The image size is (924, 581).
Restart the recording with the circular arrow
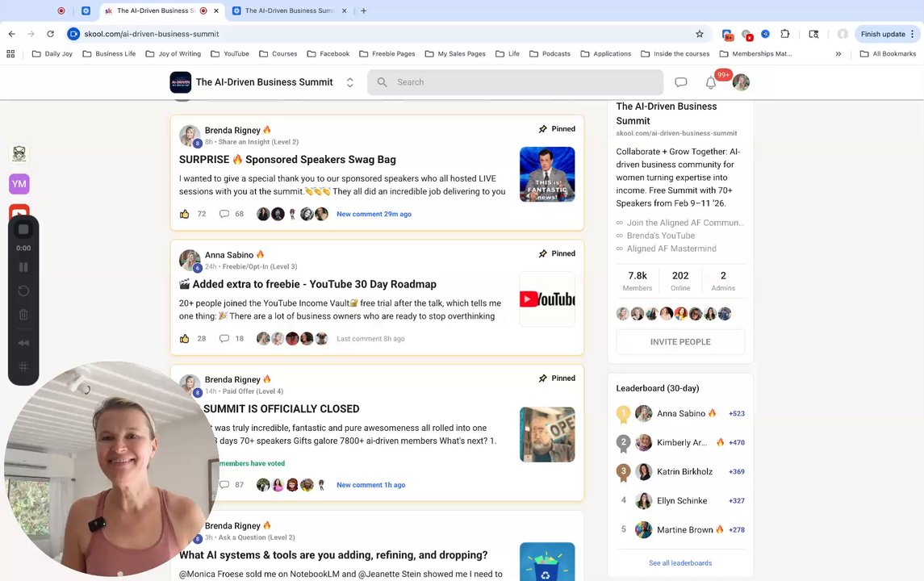tap(23, 290)
